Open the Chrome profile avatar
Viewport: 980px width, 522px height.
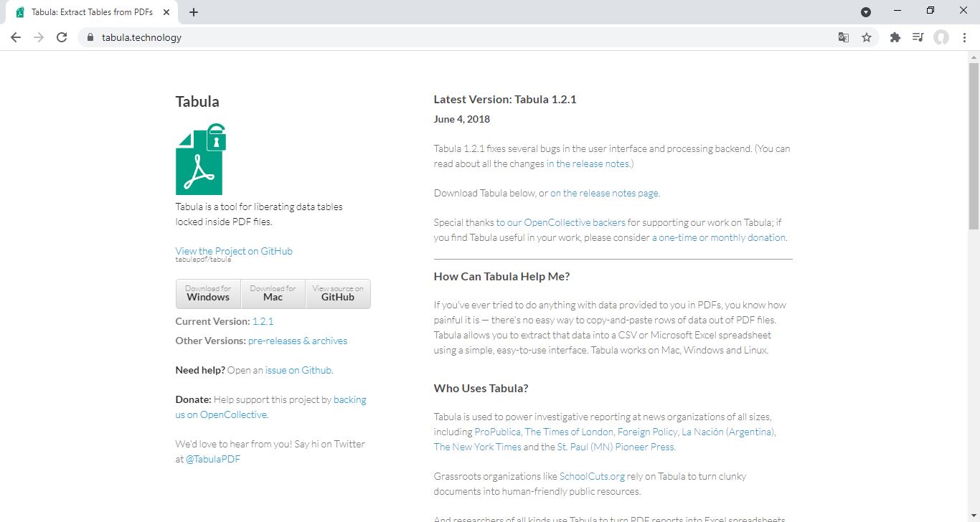click(941, 37)
